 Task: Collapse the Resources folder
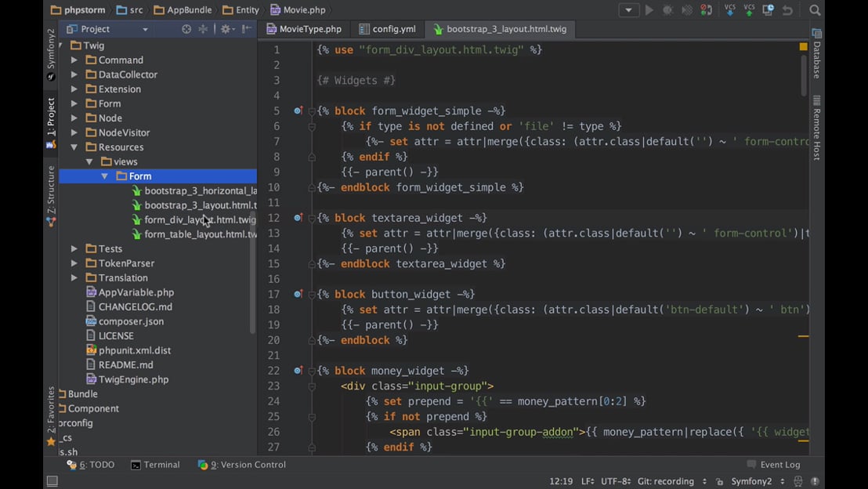(x=74, y=147)
